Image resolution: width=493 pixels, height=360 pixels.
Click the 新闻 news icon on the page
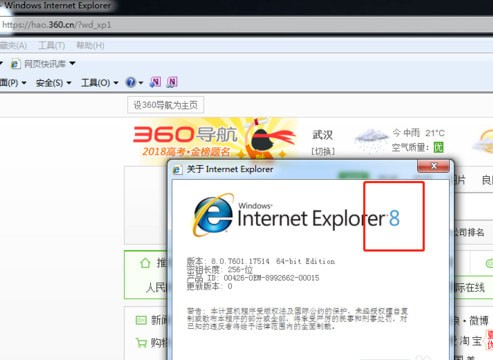[141, 320]
